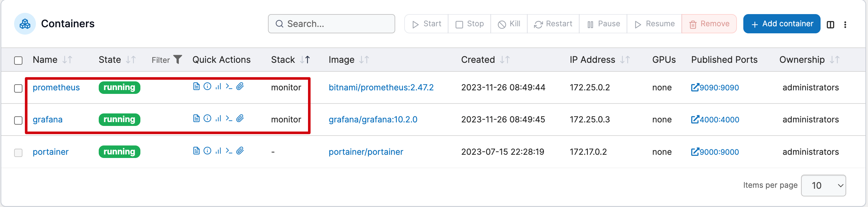Click the Start button
868x207 pixels.
(426, 24)
